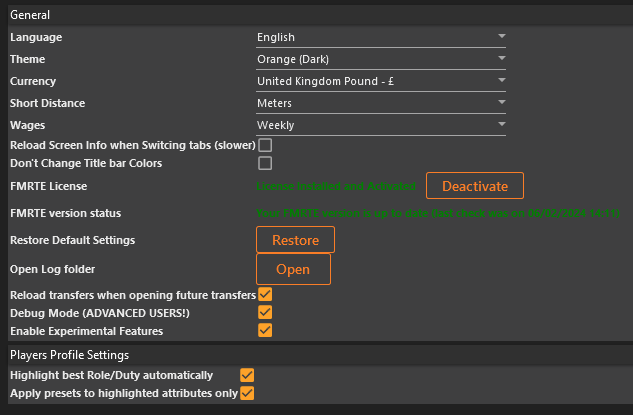Click the License Installed and Activated text
This screenshot has height=415, width=633.
(336, 187)
